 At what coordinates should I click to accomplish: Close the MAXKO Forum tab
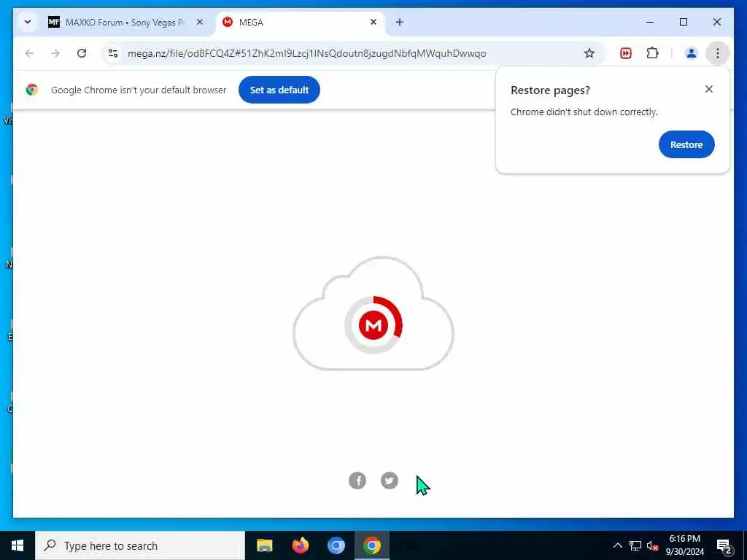tap(200, 22)
